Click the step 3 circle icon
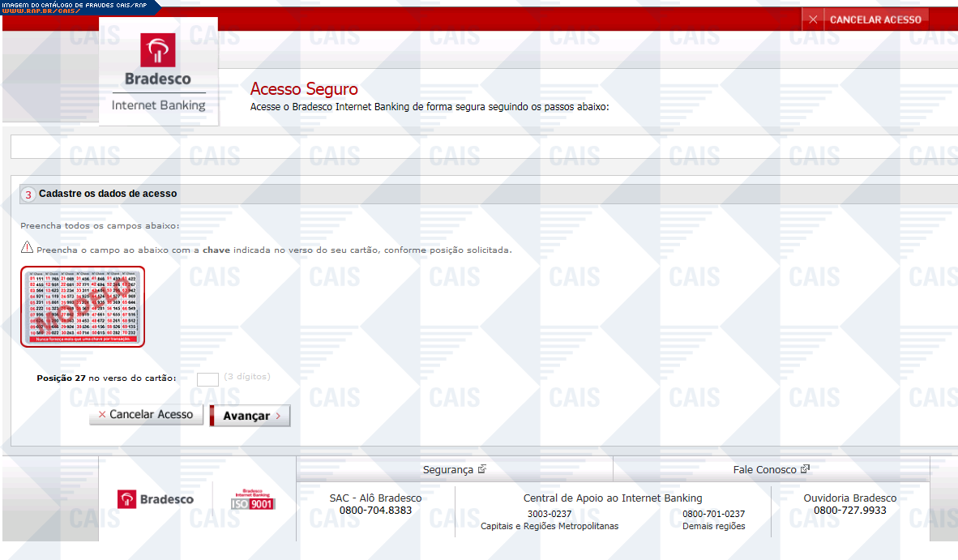Viewport: 958px width, 560px height. tap(28, 195)
